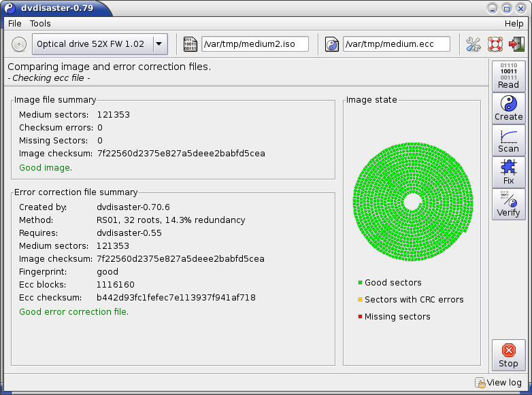Stop the current operation
532x395 pixels.
[508, 355]
